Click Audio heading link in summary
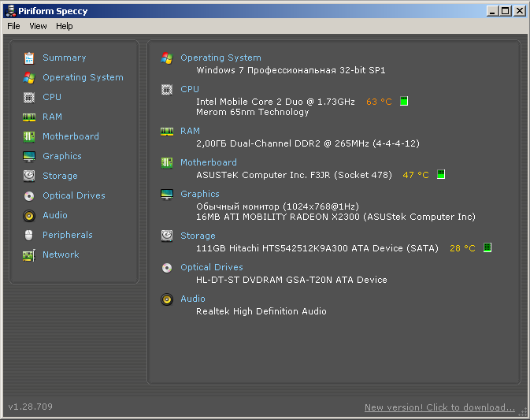Image resolution: width=530 pixels, height=420 pixels. [x=193, y=299]
